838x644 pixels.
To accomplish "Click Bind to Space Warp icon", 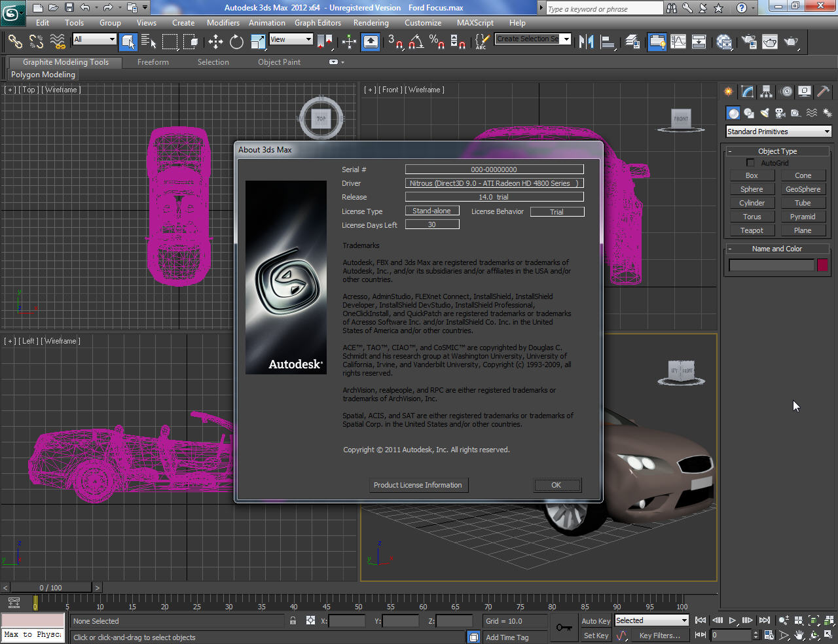I will click(58, 42).
